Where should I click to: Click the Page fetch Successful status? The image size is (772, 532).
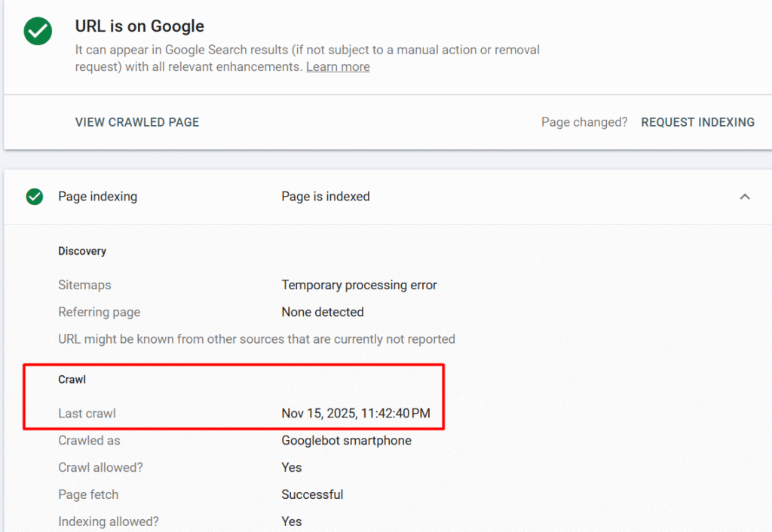(x=312, y=494)
